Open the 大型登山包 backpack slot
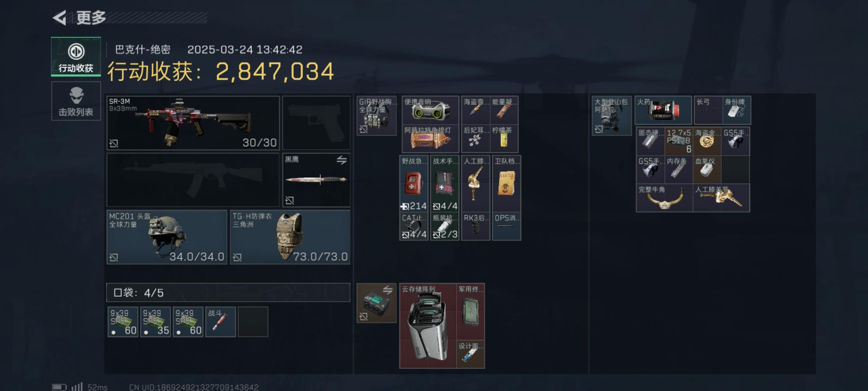 point(612,115)
